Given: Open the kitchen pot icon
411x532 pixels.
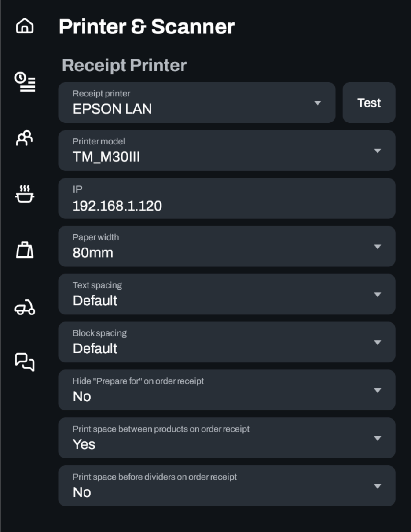Looking at the screenshot, I should pyautogui.click(x=25, y=194).
